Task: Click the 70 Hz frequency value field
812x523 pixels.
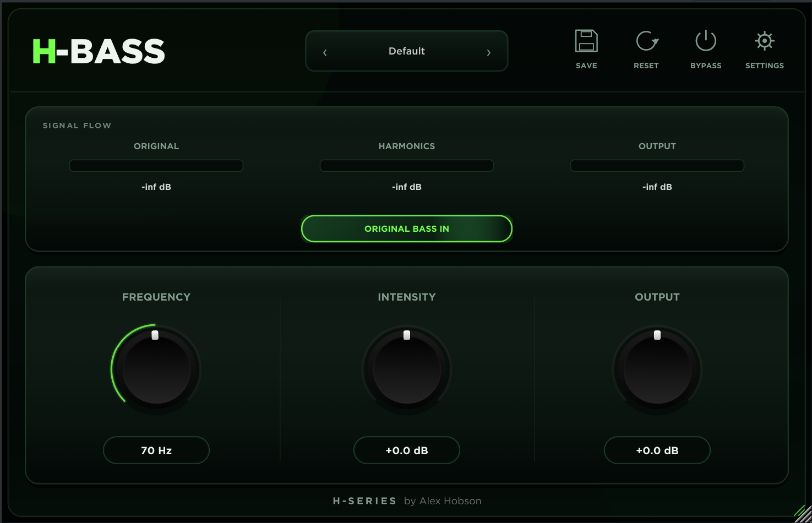Action: (156, 450)
